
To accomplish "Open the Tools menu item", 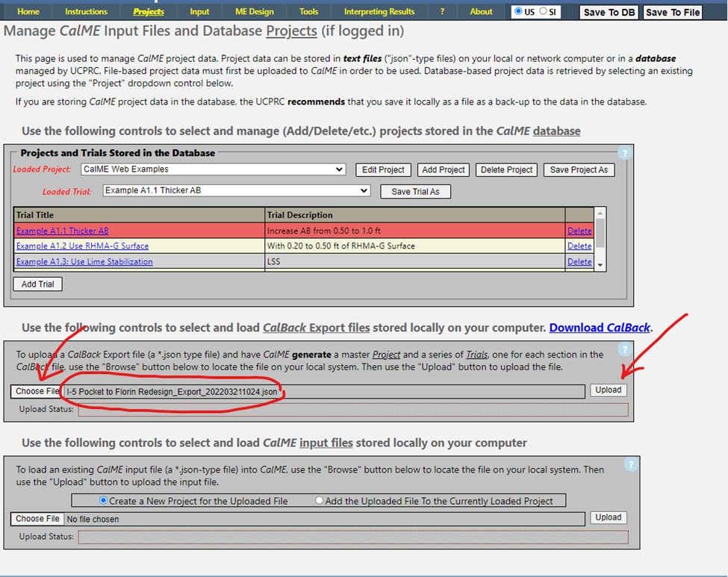I will click(x=308, y=11).
